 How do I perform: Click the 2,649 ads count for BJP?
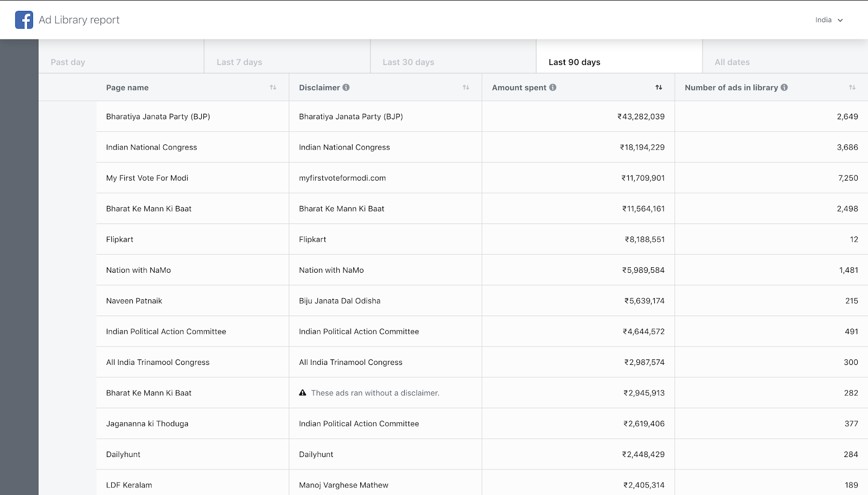pos(847,117)
